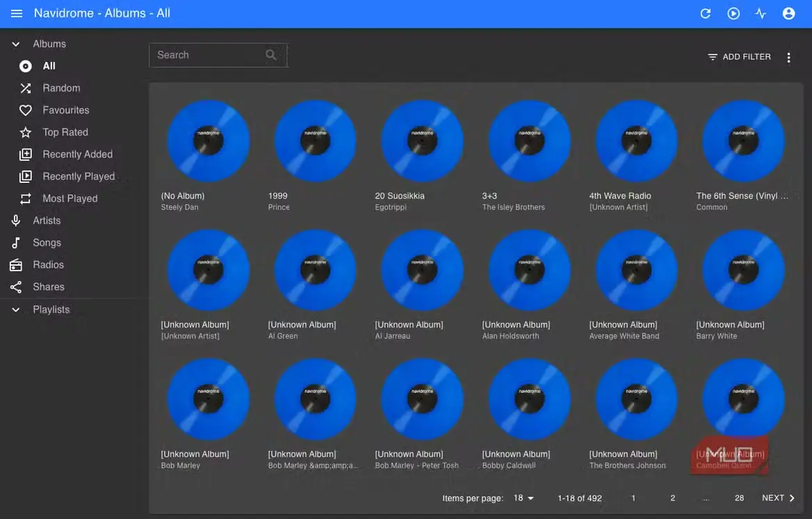Go to Most Played albums
Image resolution: width=812 pixels, height=519 pixels.
tap(70, 198)
